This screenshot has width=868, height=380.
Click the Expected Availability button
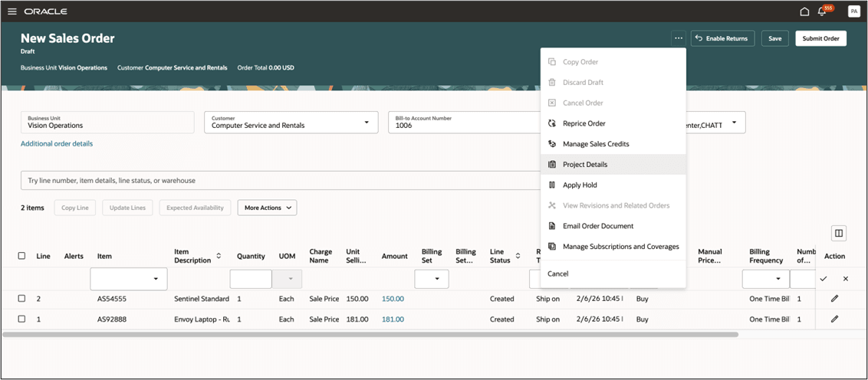[x=195, y=208]
